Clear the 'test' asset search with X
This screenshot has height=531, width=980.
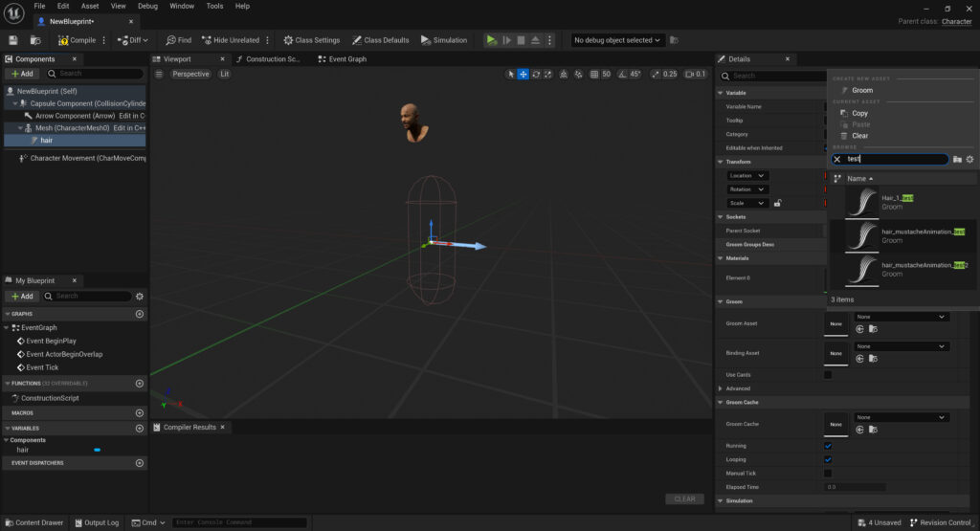[837, 160]
